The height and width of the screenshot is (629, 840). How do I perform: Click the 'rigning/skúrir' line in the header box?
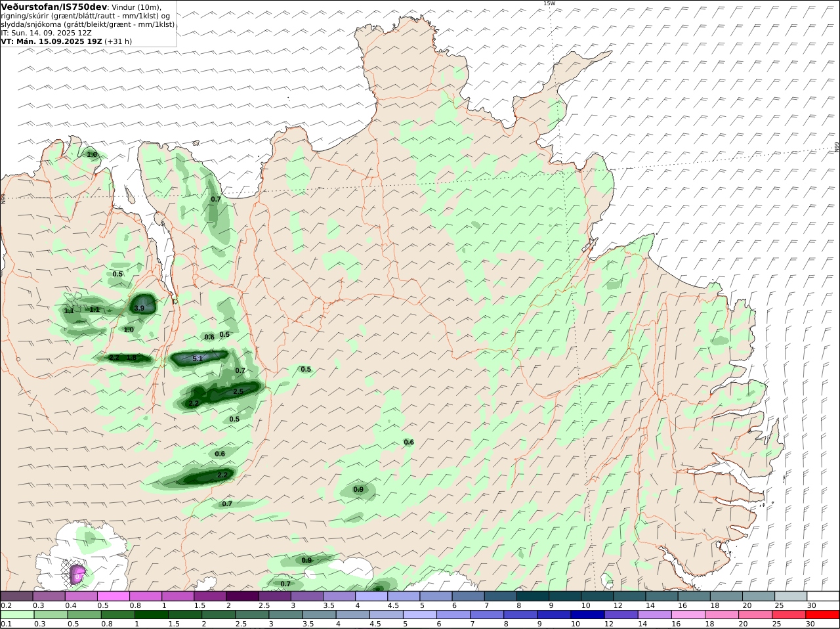point(85,15)
